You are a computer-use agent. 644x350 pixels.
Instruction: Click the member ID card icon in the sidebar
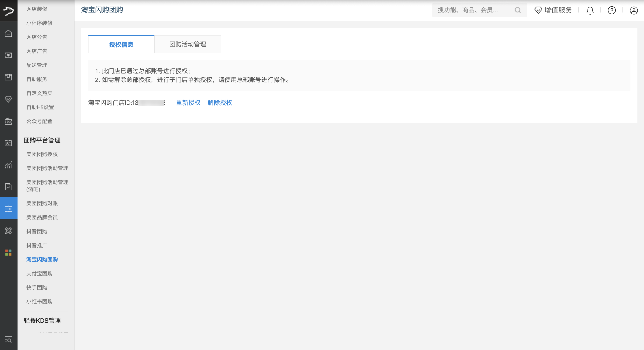click(x=8, y=143)
